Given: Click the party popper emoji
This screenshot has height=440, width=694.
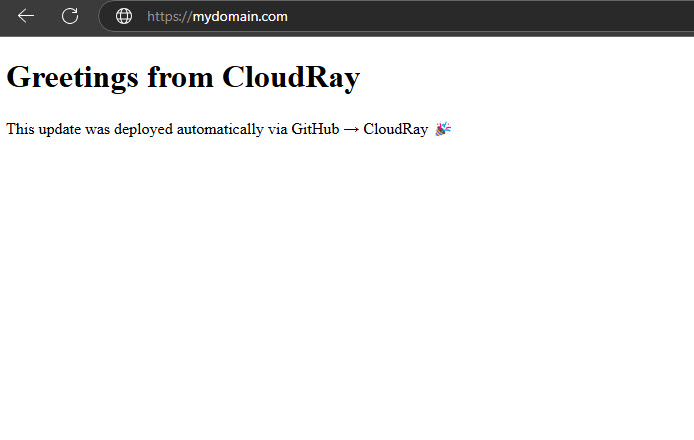Looking at the screenshot, I should 443,129.
